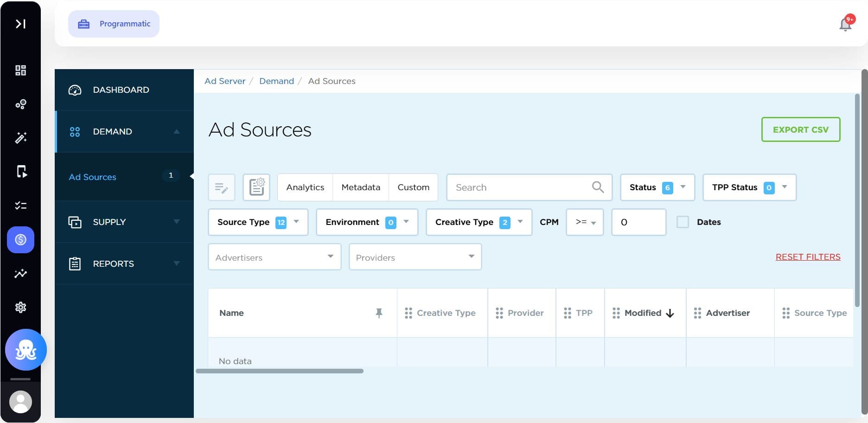868x423 pixels.
Task: Click the Provider column drag handle
Action: coord(499,313)
